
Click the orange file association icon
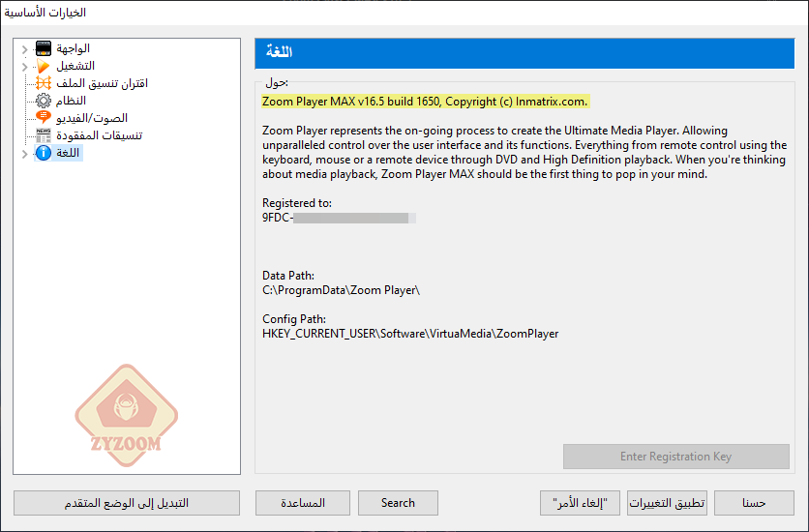[44, 83]
